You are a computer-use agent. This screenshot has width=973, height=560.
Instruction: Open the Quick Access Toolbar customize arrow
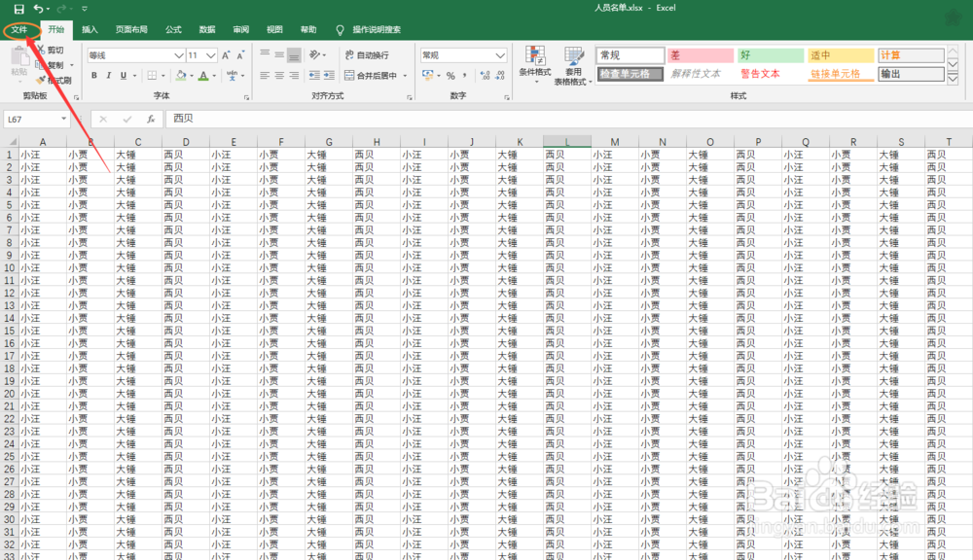point(85,9)
